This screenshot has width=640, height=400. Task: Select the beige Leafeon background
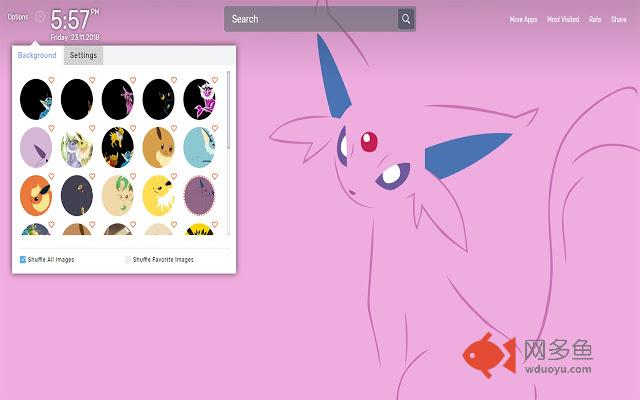coord(118,196)
